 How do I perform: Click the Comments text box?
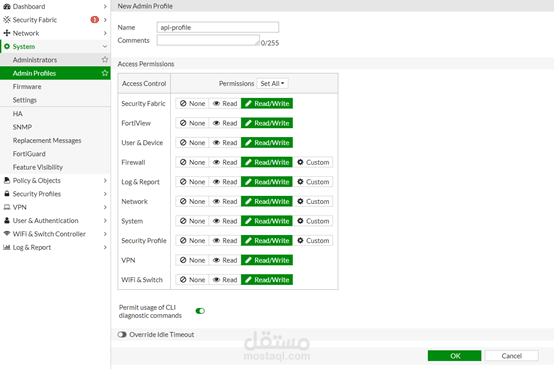click(208, 40)
